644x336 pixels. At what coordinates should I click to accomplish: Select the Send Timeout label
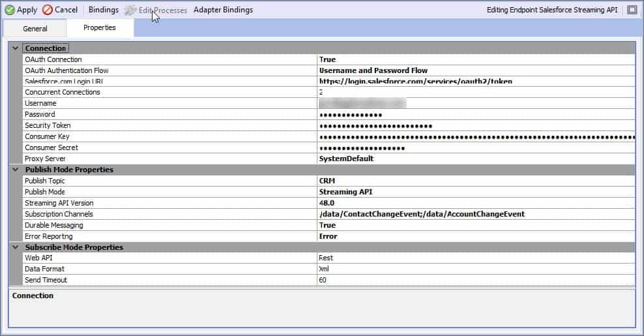tap(46, 280)
